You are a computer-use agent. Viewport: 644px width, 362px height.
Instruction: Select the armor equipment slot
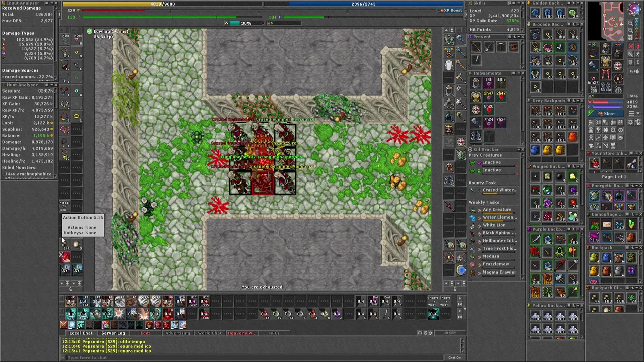coord(606,61)
